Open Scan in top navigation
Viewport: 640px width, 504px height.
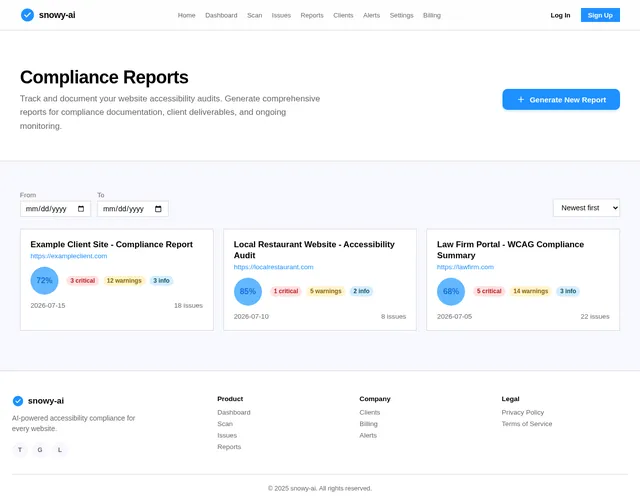coord(255,15)
